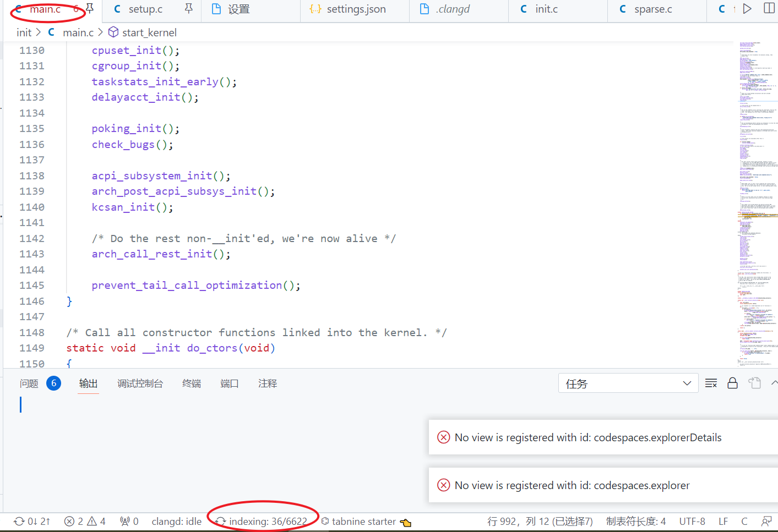Select the 输出 output panel tab
The height and width of the screenshot is (532, 778).
[88, 383]
